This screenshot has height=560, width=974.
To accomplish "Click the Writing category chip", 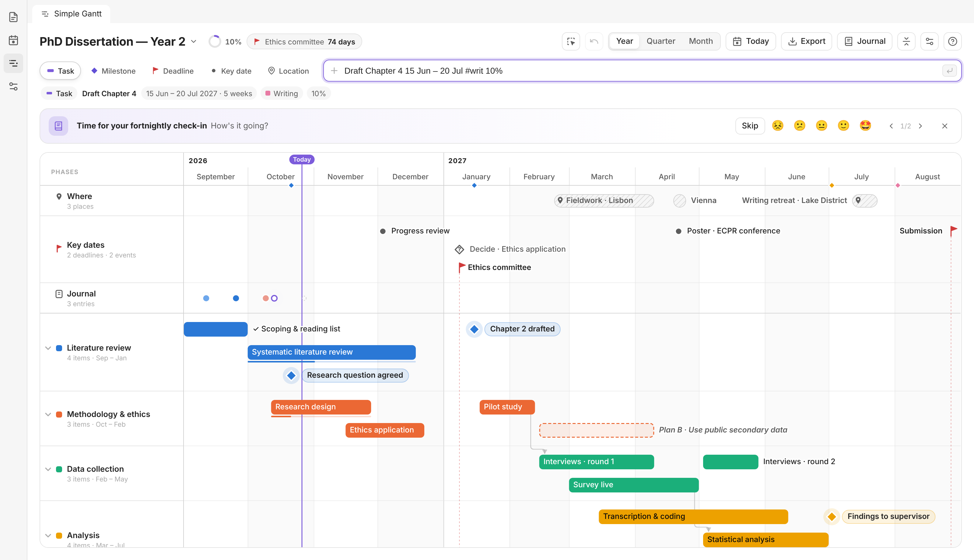I will click(282, 93).
